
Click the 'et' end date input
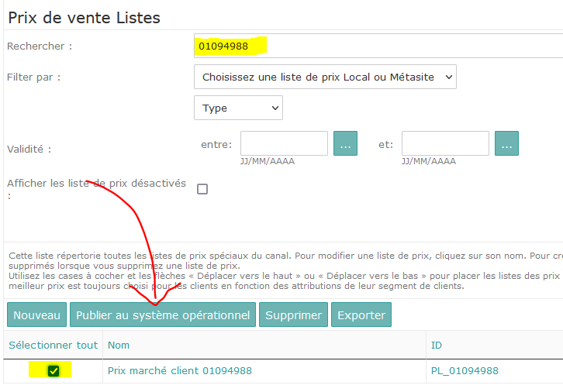point(445,143)
